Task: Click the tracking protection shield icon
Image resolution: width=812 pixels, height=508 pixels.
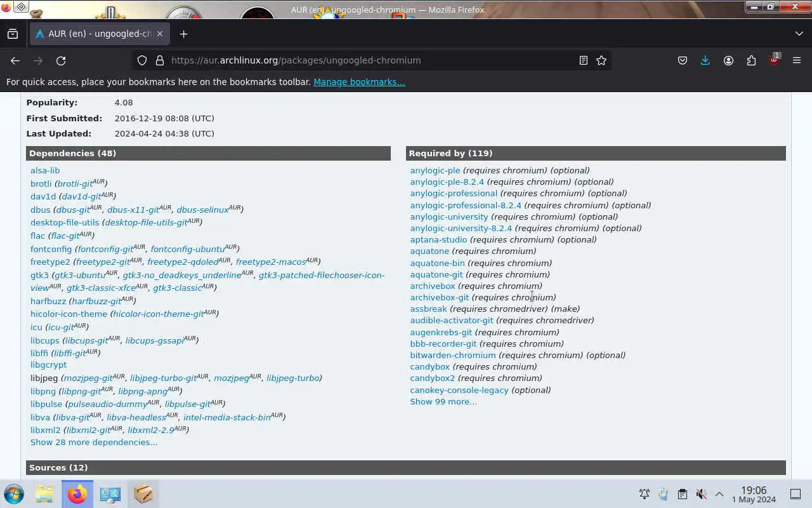Action: pos(142,60)
